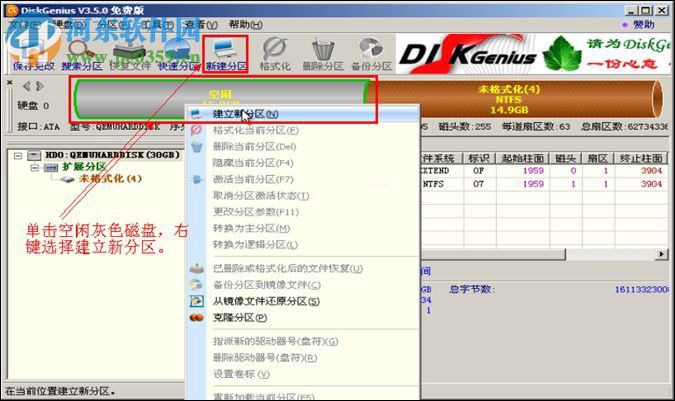Choose 从镜像文件还原分区(S) menu entry
Screen dimensions: 675x401
[303, 301]
